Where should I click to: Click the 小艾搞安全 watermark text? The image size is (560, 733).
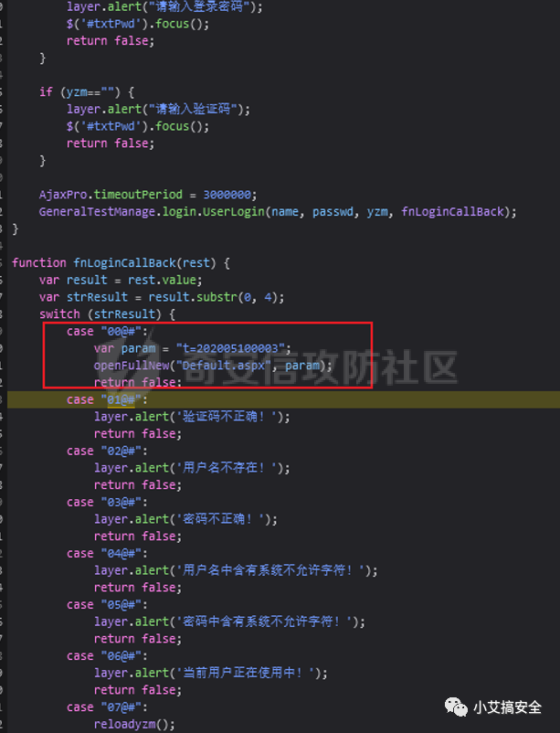click(507, 707)
